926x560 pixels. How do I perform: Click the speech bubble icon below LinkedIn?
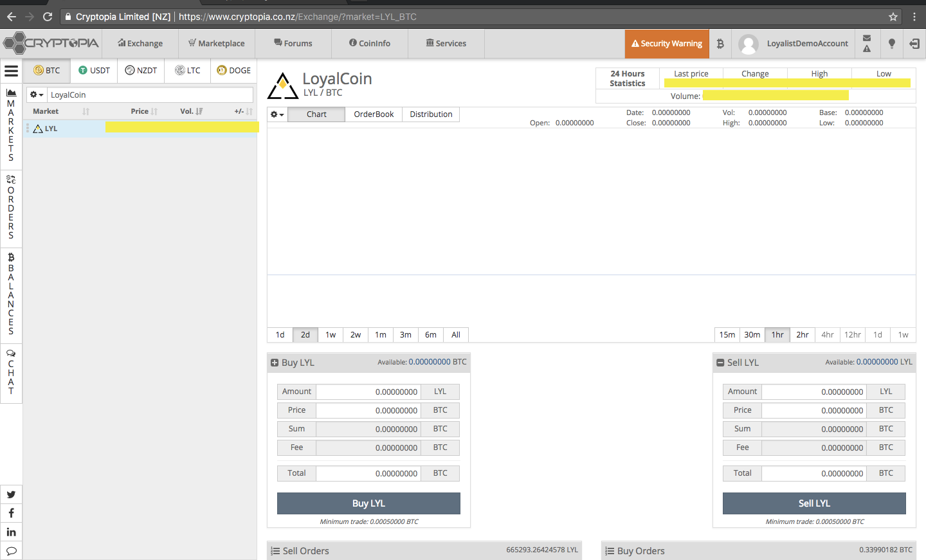[11, 550]
